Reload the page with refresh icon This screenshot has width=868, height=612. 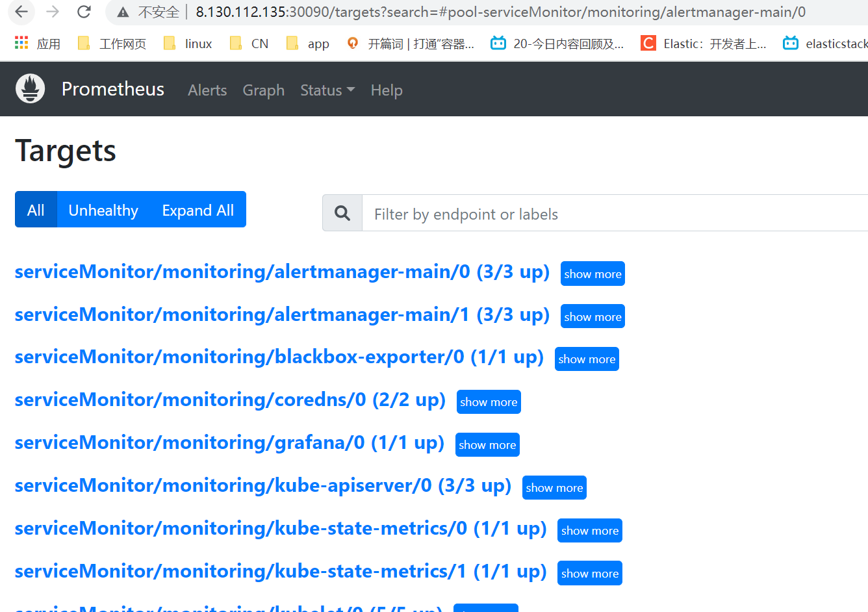coord(84,12)
